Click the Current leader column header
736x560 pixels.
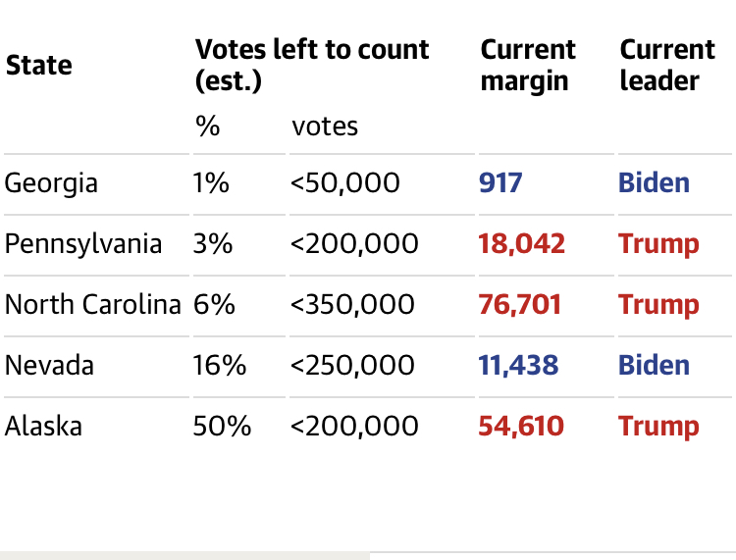667,65
